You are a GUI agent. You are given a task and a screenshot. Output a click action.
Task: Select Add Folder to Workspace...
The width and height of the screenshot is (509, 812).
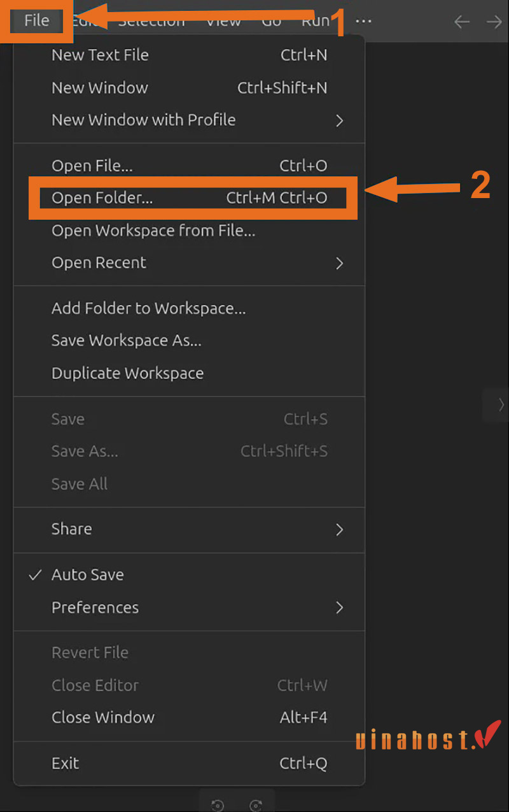(149, 309)
